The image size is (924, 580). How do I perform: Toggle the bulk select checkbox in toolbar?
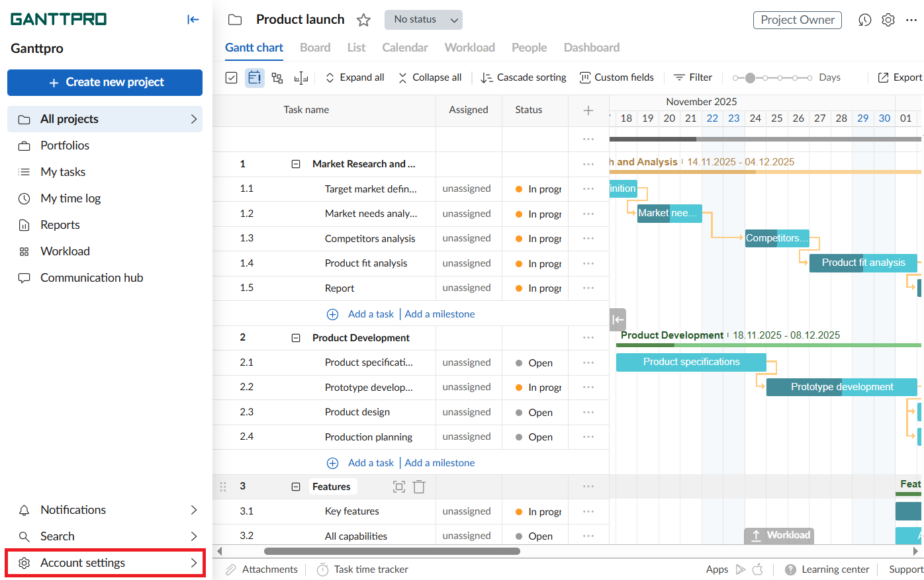coord(231,78)
